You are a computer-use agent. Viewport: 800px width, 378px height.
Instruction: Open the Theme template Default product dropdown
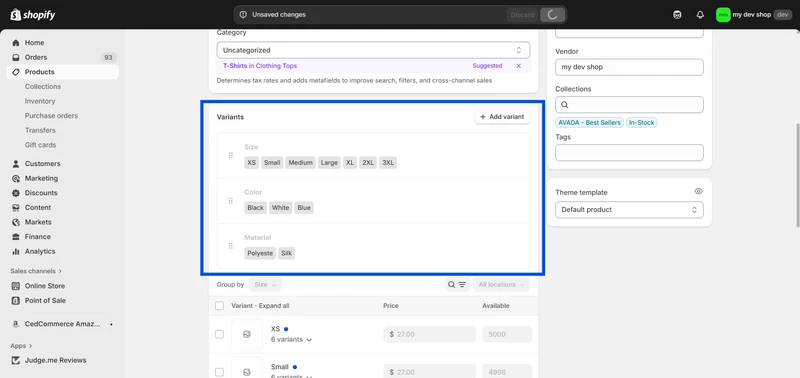(x=629, y=210)
